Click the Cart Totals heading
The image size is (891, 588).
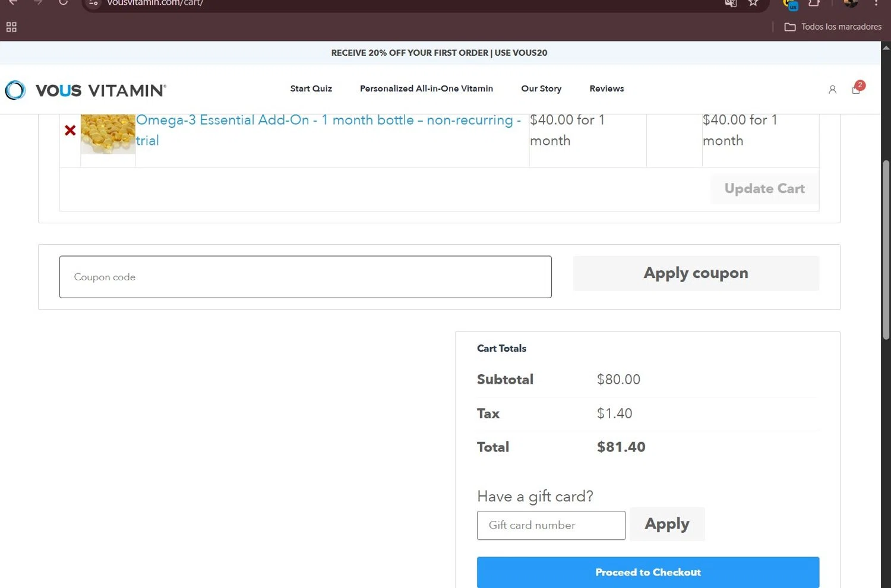point(502,349)
